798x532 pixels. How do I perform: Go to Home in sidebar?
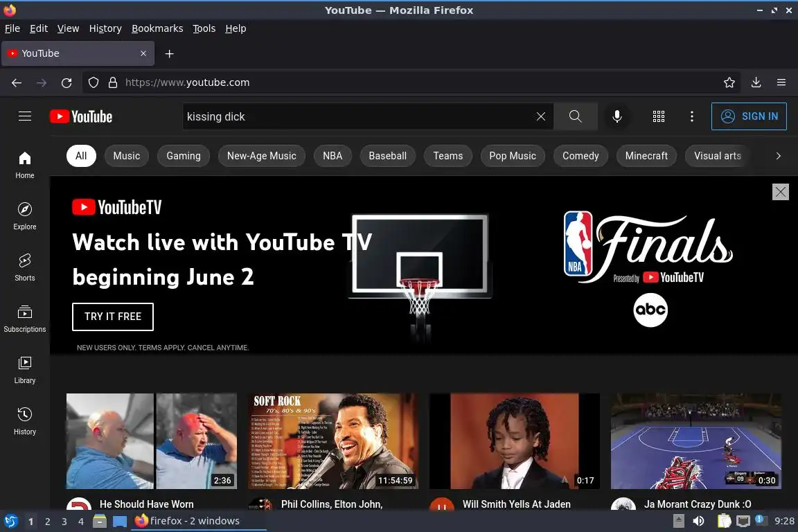24,165
